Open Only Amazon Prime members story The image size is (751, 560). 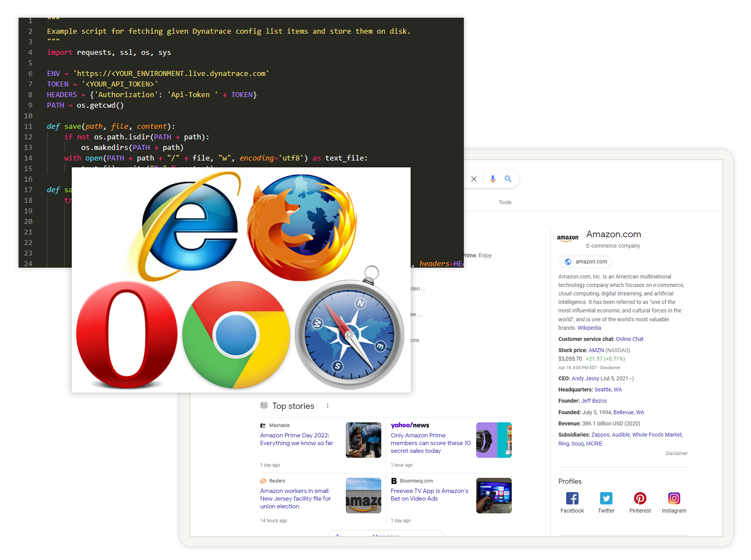pyautogui.click(x=431, y=443)
